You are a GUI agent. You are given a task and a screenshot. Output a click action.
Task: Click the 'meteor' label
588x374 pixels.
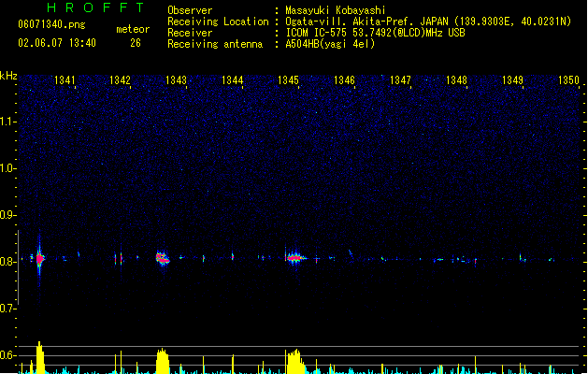click(133, 29)
